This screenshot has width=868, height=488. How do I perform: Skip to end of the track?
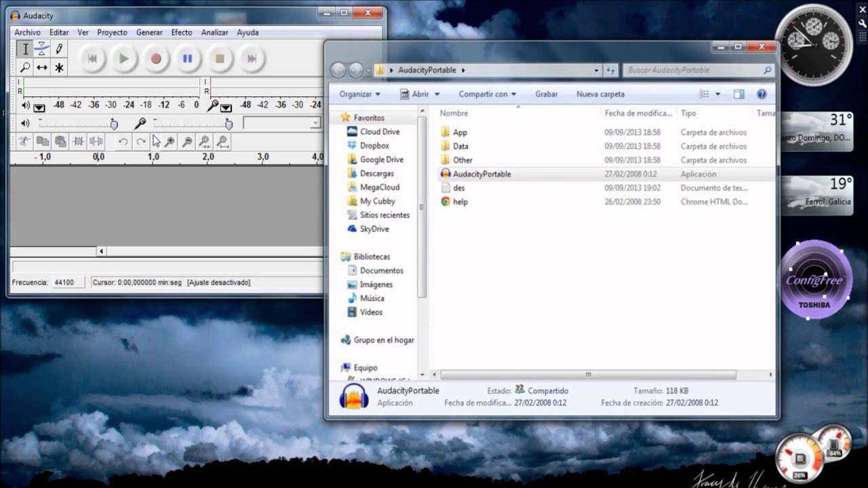click(252, 59)
